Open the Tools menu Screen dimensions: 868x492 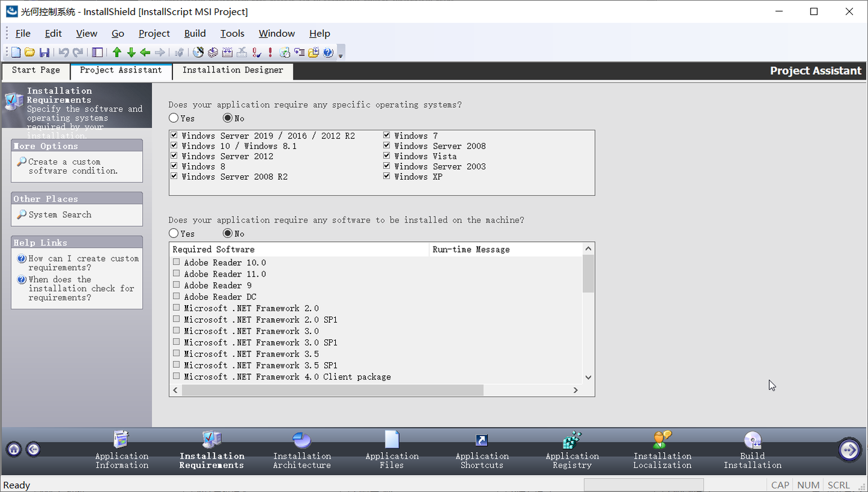point(233,34)
